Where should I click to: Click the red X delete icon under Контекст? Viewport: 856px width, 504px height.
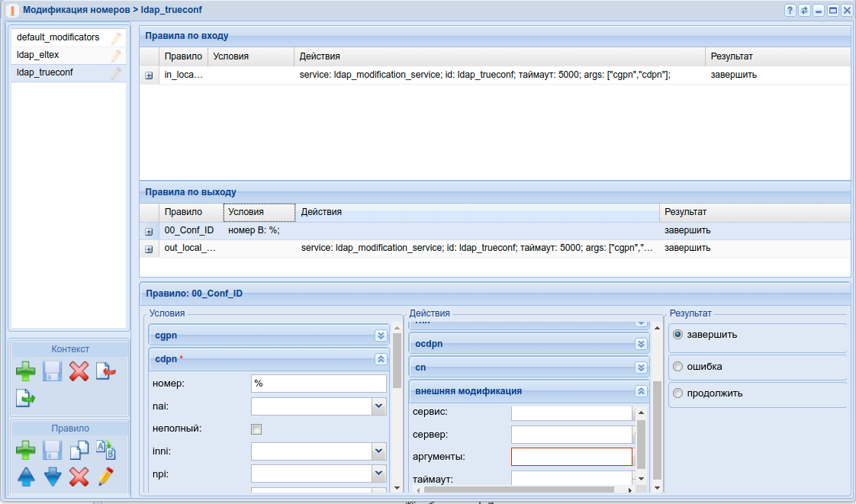(x=79, y=372)
